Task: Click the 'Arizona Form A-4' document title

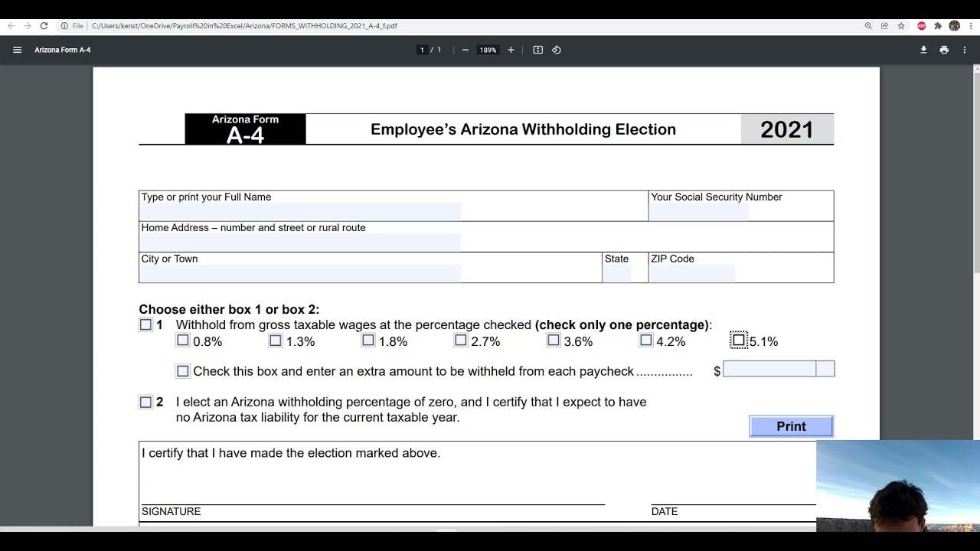Action: [63, 50]
